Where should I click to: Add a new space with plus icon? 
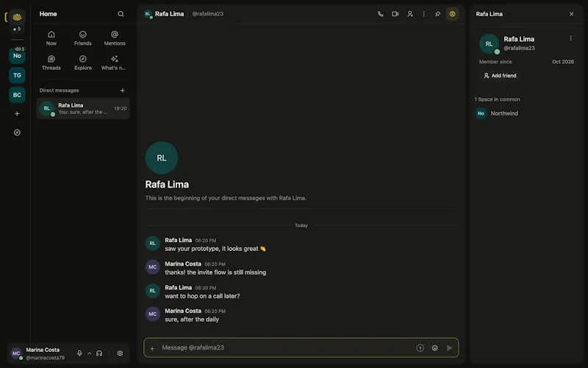click(x=17, y=113)
